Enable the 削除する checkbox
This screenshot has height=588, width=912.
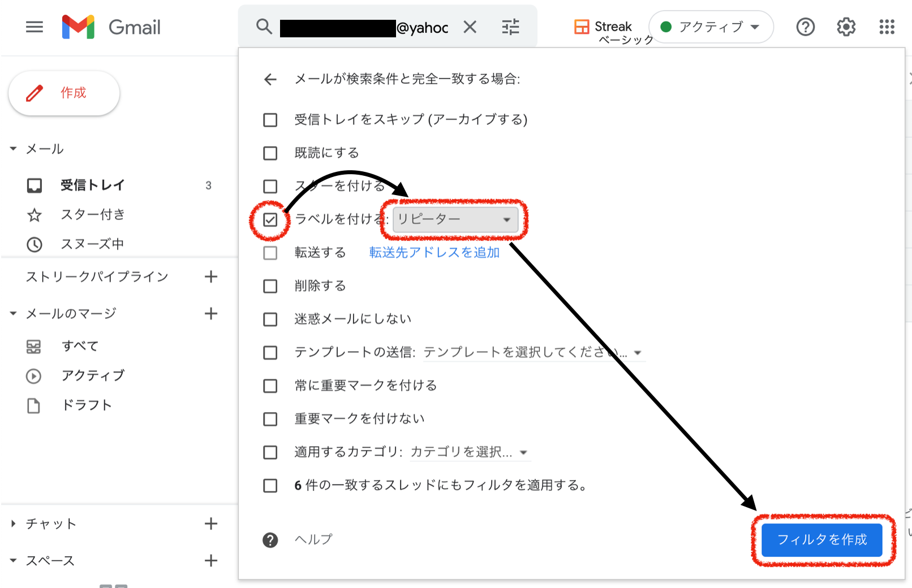(x=270, y=286)
